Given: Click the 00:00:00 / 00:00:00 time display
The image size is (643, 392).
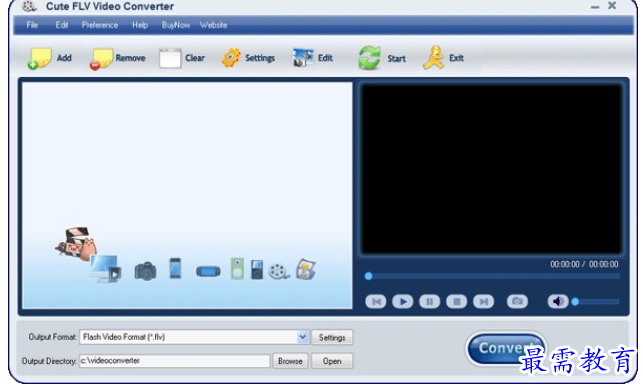Looking at the screenshot, I should (584, 264).
